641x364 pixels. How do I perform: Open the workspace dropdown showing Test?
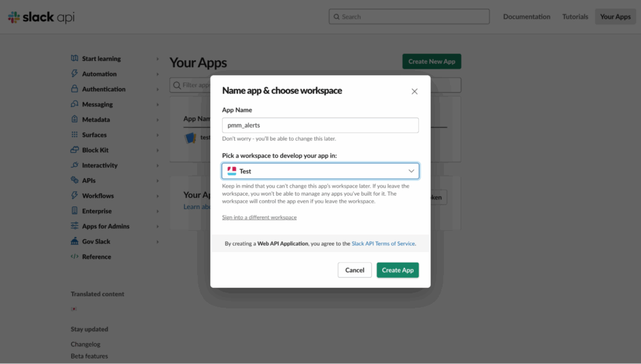pyautogui.click(x=320, y=171)
